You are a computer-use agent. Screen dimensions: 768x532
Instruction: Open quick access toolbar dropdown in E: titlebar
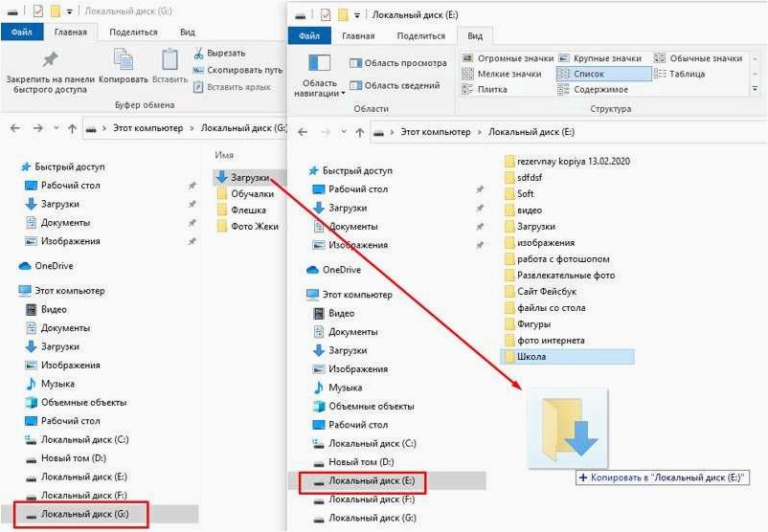tap(357, 15)
